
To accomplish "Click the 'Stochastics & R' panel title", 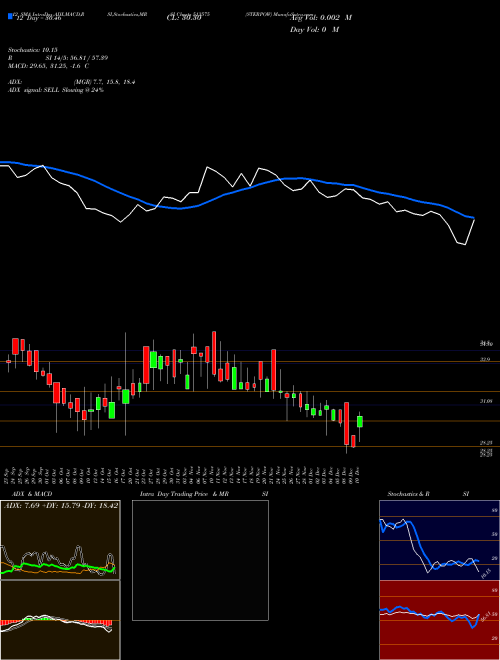I will pyautogui.click(x=409, y=494).
